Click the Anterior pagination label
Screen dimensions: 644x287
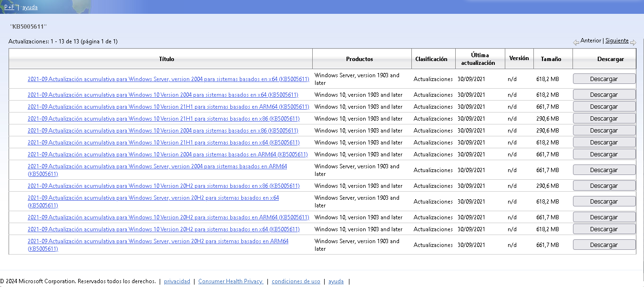[x=591, y=41]
